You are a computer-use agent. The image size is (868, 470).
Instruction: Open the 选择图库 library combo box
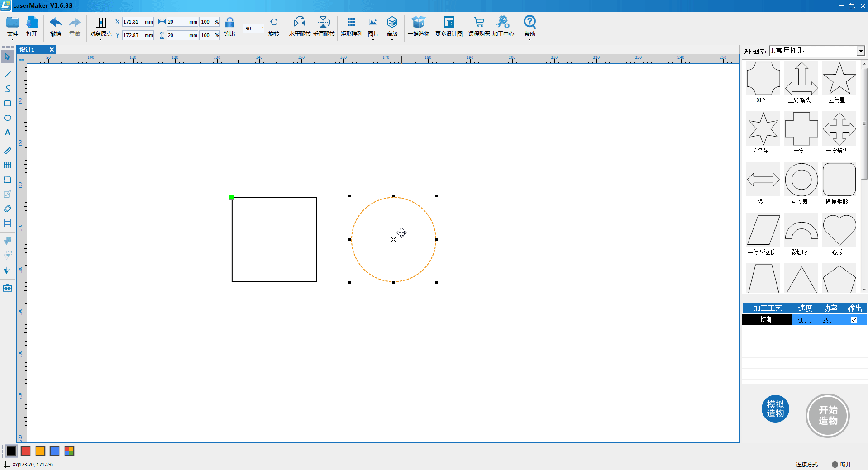click(x=817, y=51)
